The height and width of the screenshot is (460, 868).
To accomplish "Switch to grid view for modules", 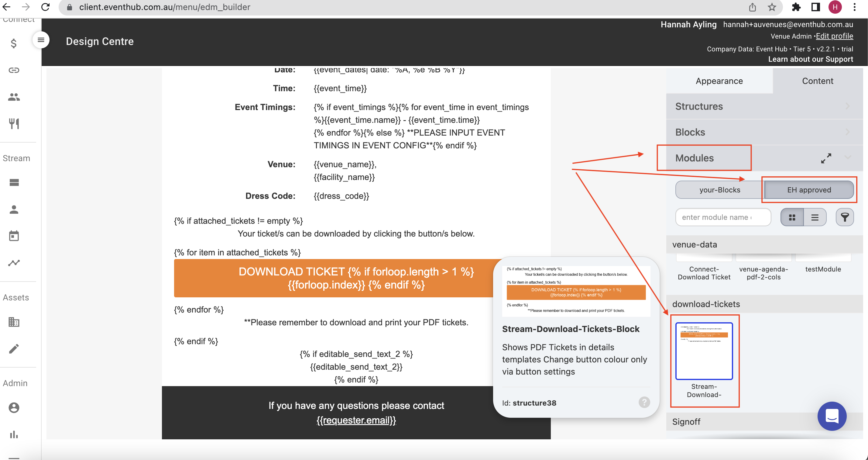I will click(x=792, y=217).
